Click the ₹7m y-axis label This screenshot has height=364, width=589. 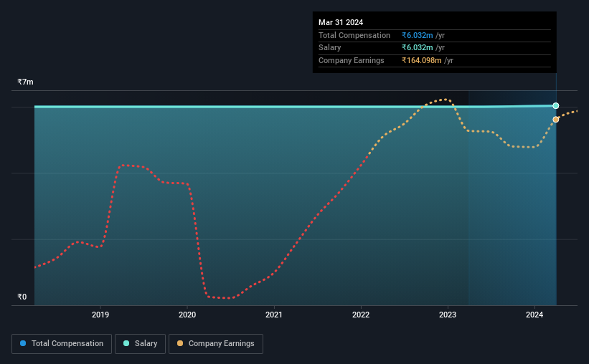tap(25, 82)
